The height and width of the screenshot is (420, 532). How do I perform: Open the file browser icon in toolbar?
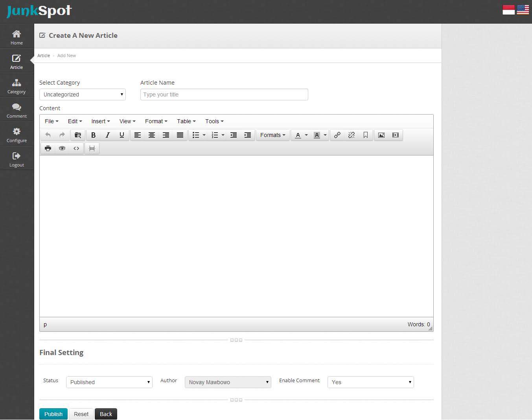tap(78, 135)
